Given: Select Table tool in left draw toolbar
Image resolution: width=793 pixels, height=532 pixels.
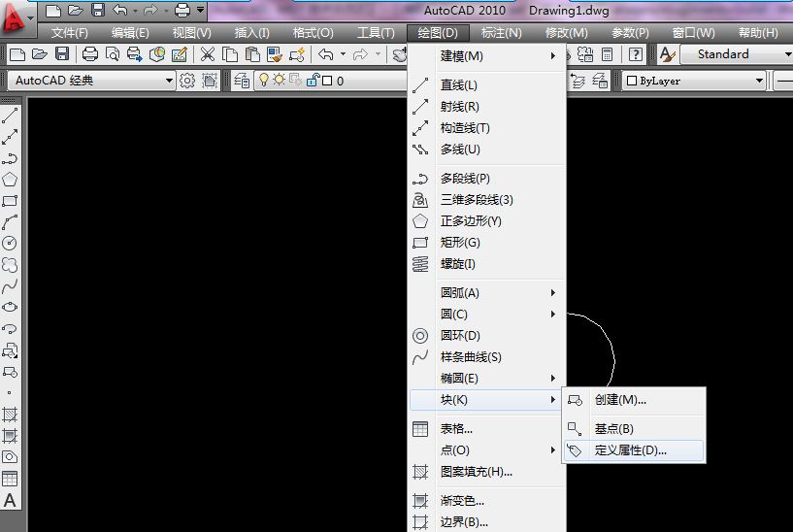Looking at the screenshot, I should coord(10,479).
